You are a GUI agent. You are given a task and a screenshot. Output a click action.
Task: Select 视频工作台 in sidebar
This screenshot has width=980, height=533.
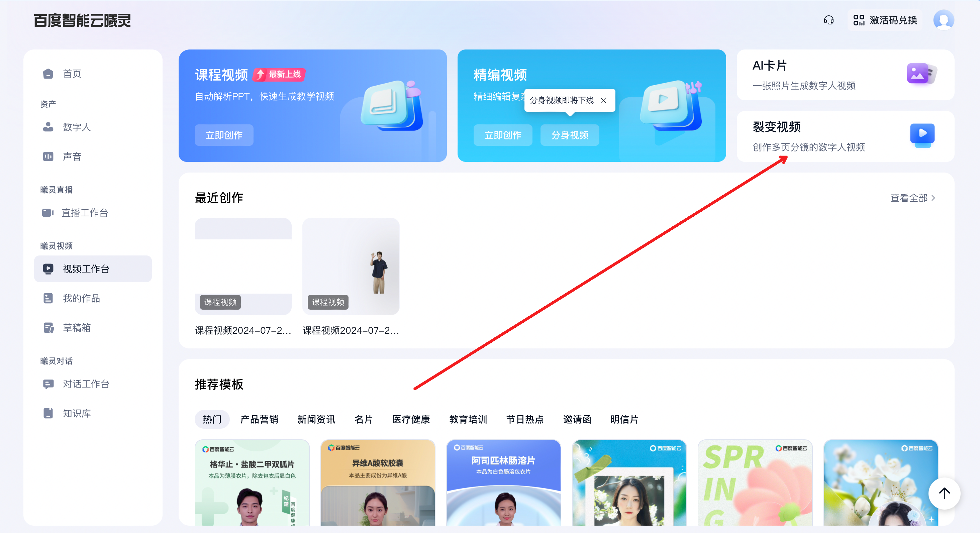93,269
